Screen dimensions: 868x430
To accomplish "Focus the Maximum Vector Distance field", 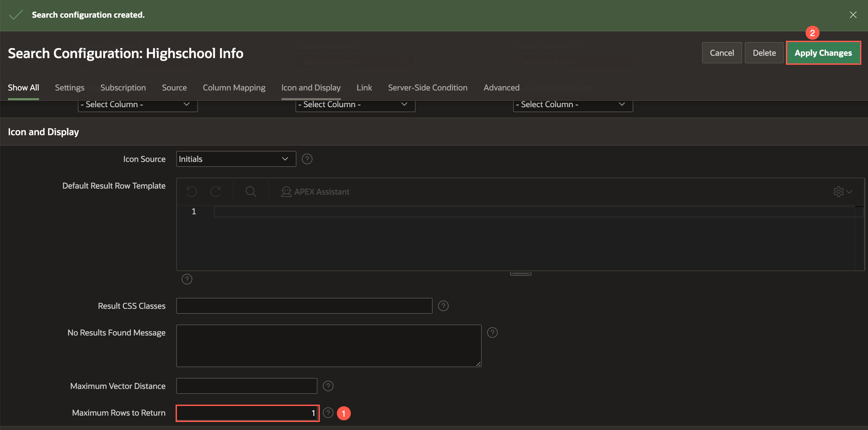I will tap(246, 386).
